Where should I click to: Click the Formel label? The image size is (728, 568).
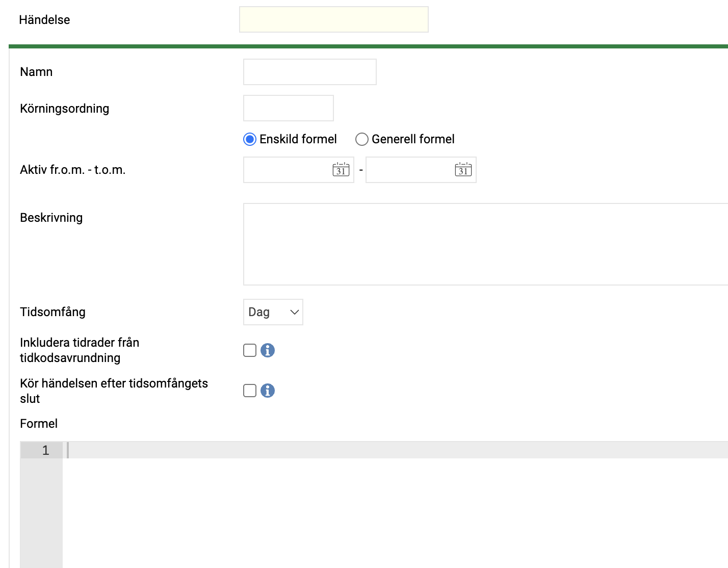[39, 424]
